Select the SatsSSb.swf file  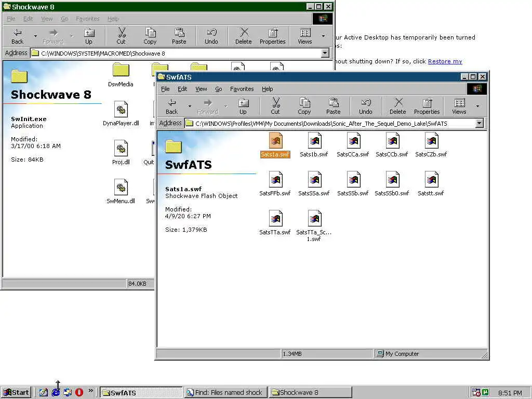pos(353,184)
